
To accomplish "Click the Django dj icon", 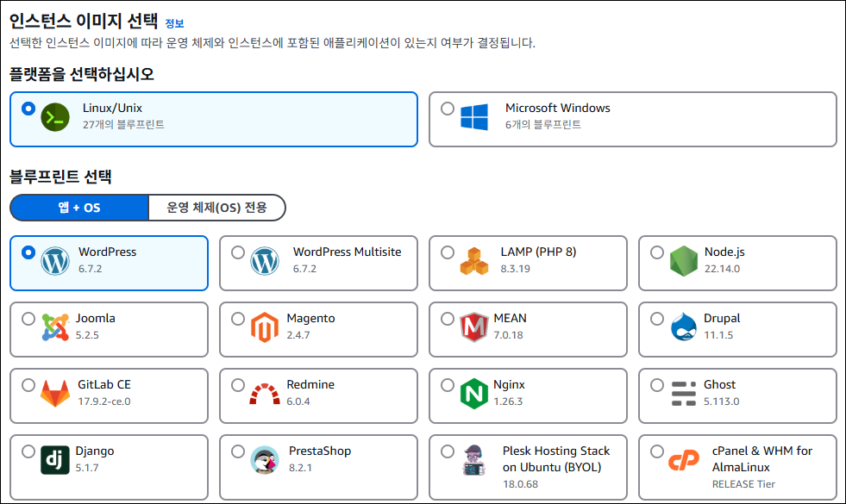I will click(55, 460).
